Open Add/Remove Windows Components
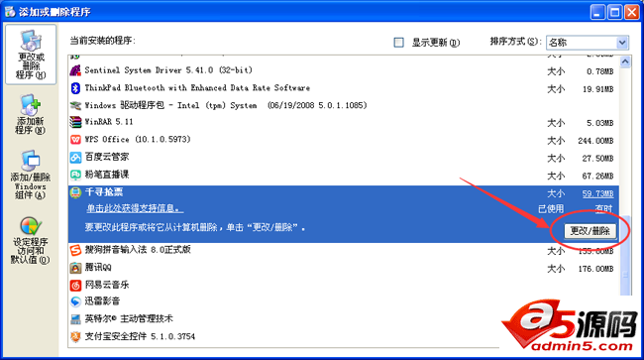This screenshot has width=644, height=360. [x=31, y=176]
